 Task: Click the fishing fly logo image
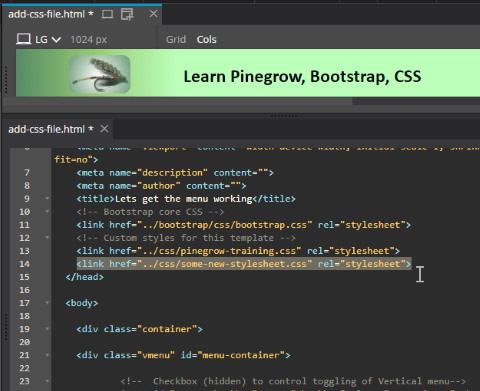pos(100,74)
